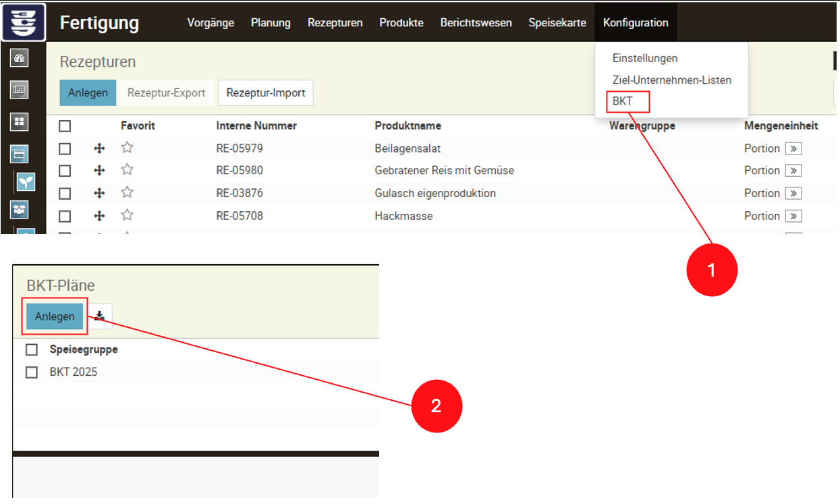Choose BKT from the Konfiguration menu
The width and height of the screenshot is (840, 504).
tap(622, 102)
